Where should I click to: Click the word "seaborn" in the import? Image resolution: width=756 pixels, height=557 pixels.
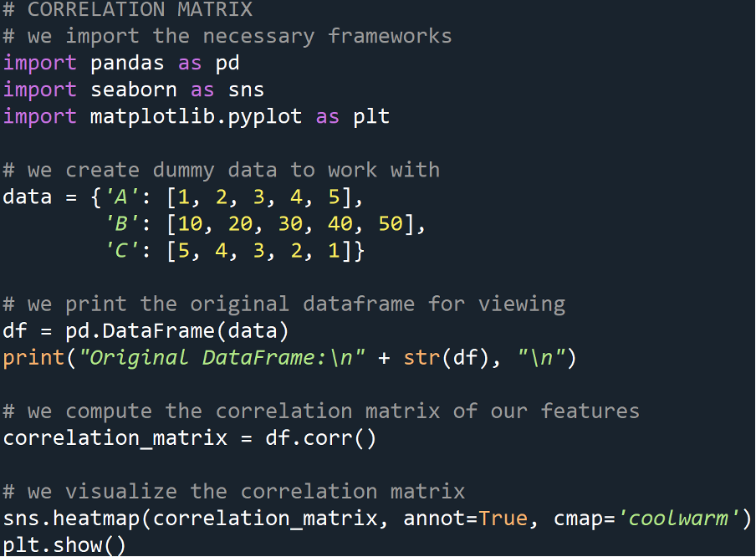click(134, 89)
